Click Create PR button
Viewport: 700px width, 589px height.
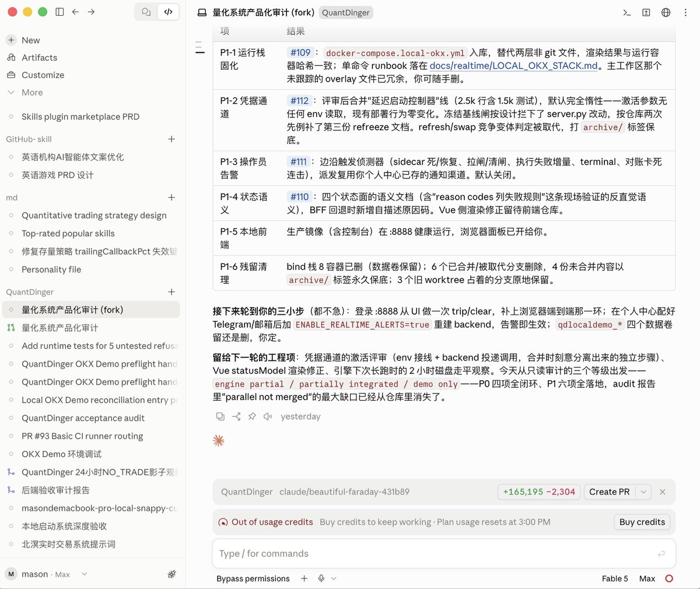point(610,492)
